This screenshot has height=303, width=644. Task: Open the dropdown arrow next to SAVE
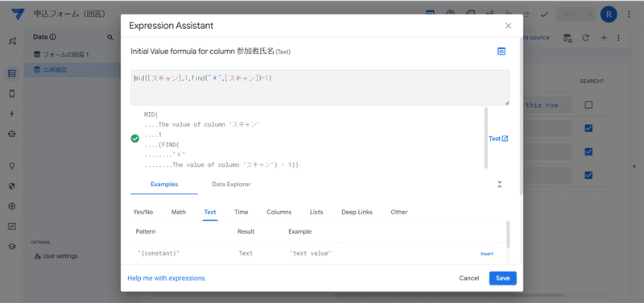point(590,15)
